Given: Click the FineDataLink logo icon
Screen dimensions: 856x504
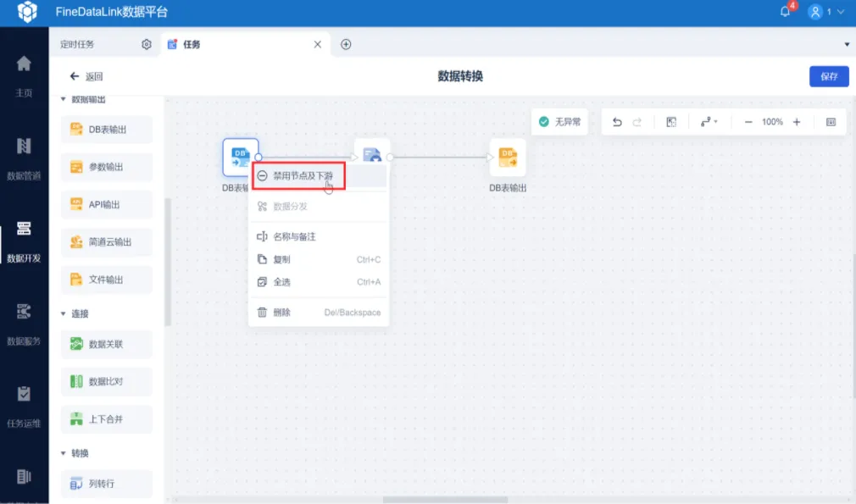Looking at the screenshot, I should tap(27, 12).
